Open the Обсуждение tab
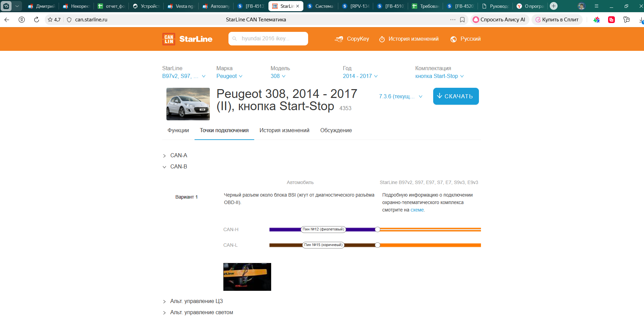Screen dimensions: 644x324 336,130
